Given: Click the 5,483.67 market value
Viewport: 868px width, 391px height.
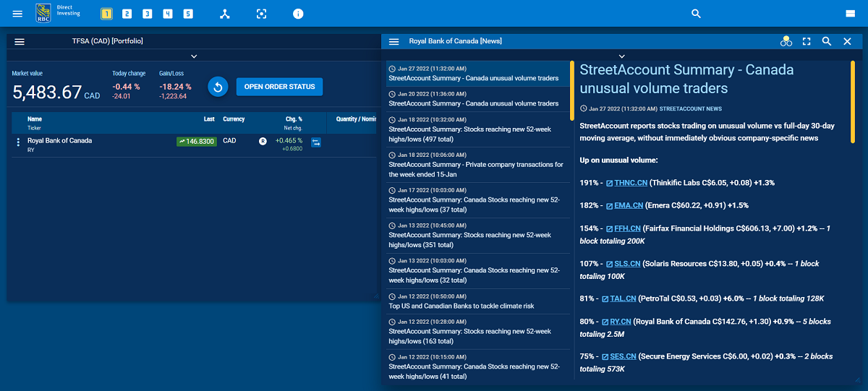Looking at the screenshot, I should coord(47,93).
